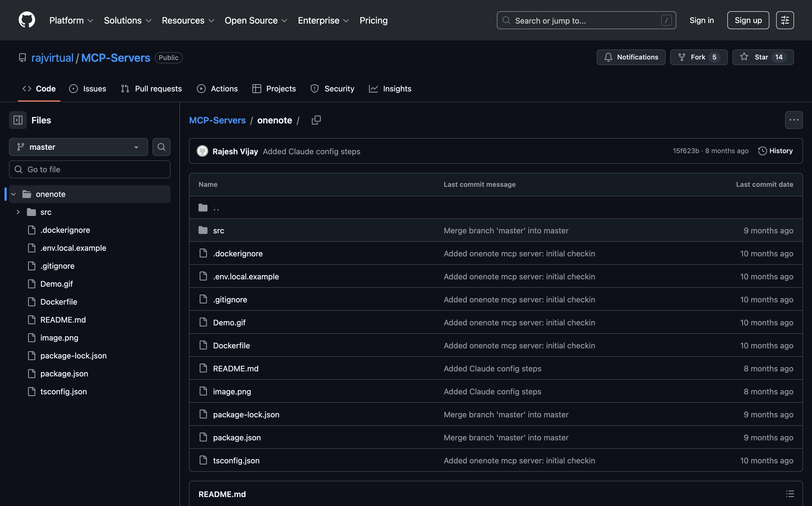Open README outline list icon

point(790,494)
